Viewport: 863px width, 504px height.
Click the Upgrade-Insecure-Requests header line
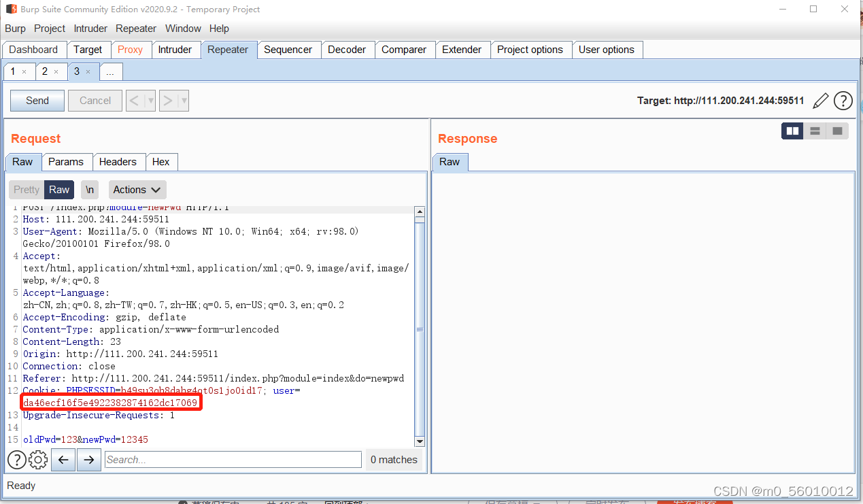[x=99, y=416]
